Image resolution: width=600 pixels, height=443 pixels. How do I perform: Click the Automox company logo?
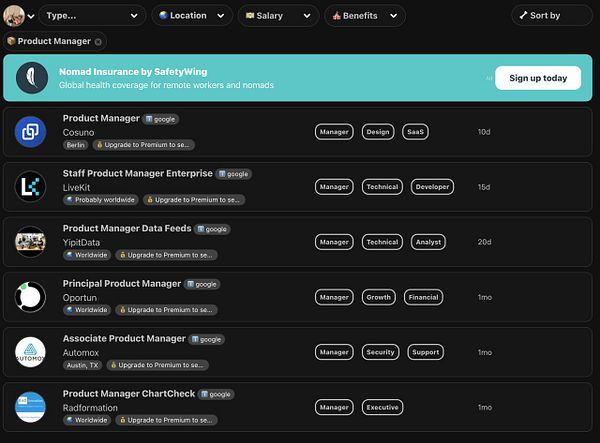(30, 352)
